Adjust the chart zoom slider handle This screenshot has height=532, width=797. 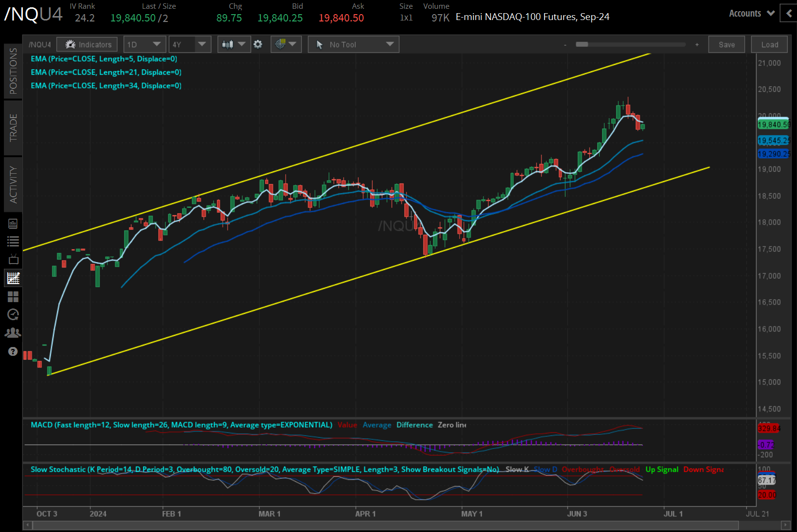tap(582, 44)
